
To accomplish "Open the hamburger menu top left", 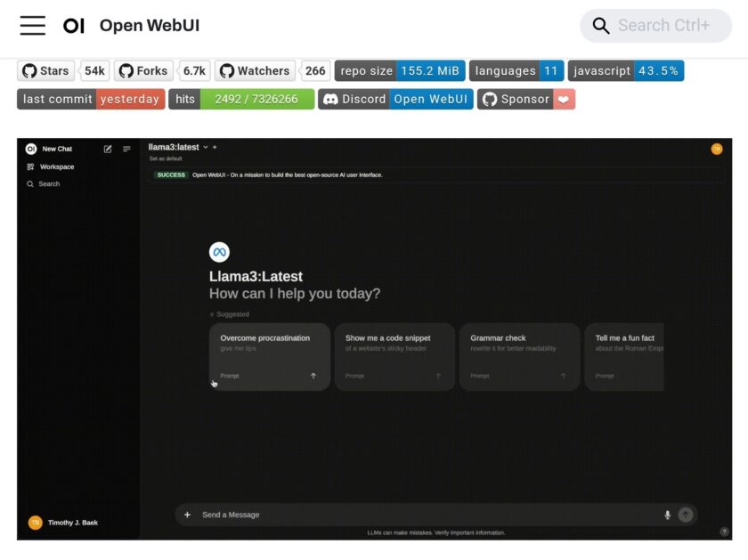I will tap(32, 26).
